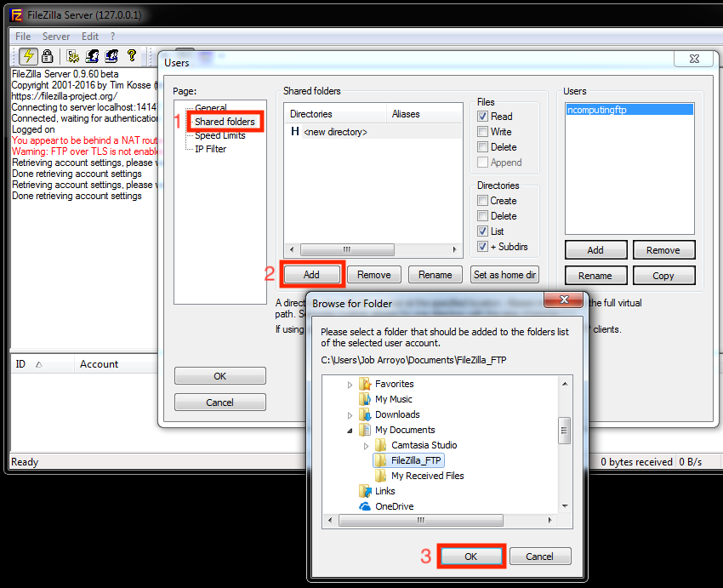This screenshot has width=723, height=588.
Task: Uncheck the Files Read checkbox
Action: click(x=483, y=117)
